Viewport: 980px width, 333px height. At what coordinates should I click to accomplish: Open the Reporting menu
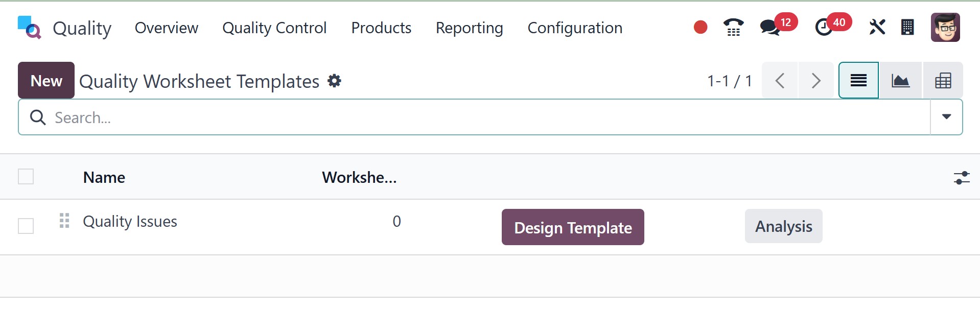[x=469, y=28]
